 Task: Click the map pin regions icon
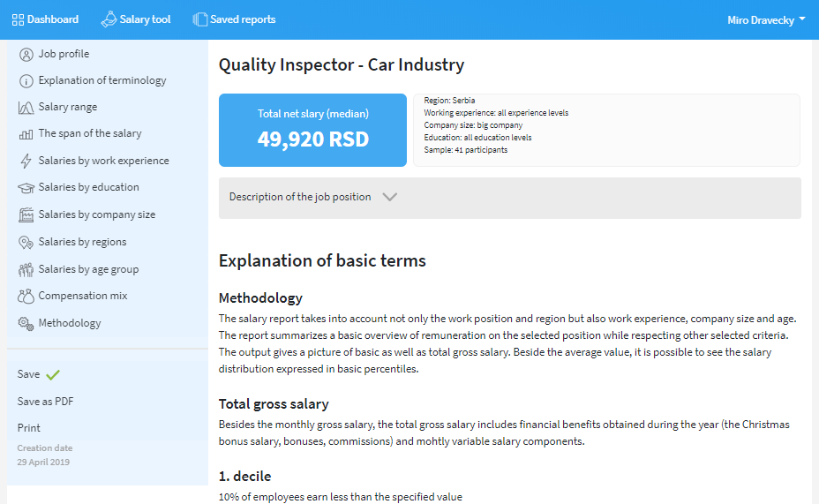(x=26, y=243)
